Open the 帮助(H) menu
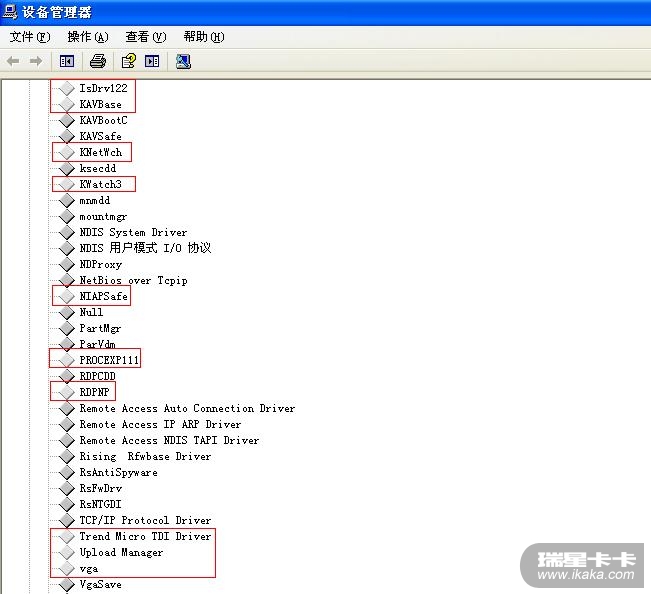 pyautogui.click(x=204, y=37)
